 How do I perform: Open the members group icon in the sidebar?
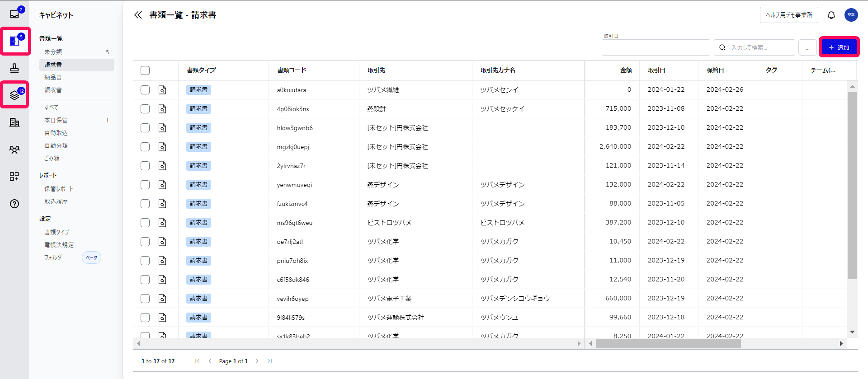click(14, 150)
